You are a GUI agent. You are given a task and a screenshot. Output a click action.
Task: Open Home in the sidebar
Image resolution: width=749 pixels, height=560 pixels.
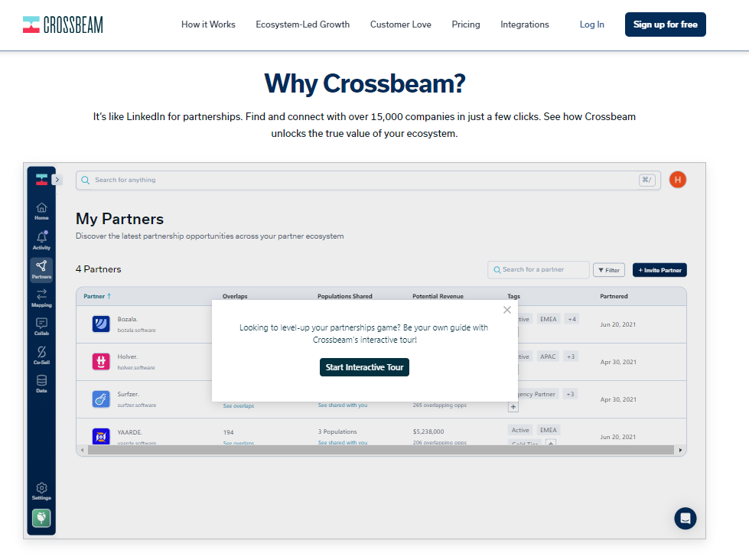(x=41, y=210)
